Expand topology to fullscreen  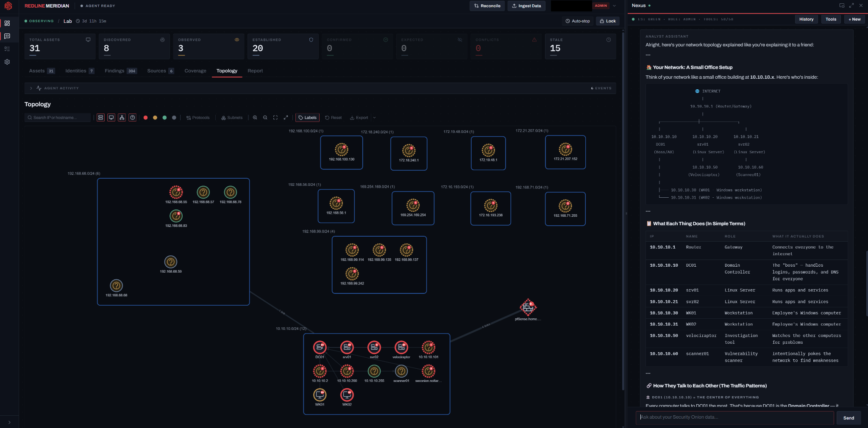click(x=286, y=118)
